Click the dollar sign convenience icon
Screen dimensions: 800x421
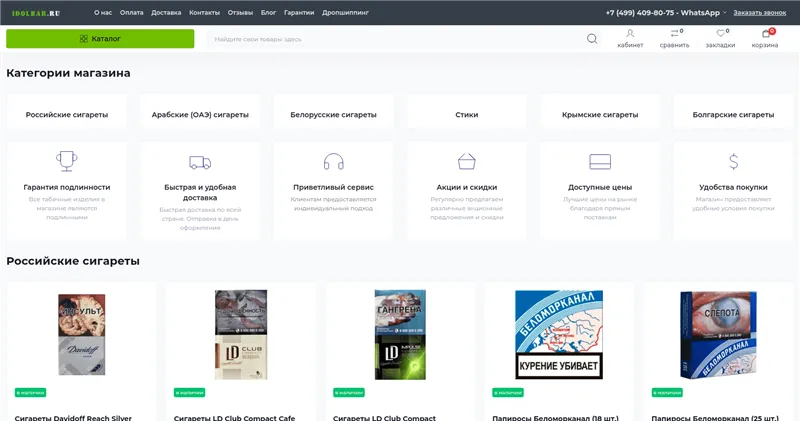(x=733, y=162)
